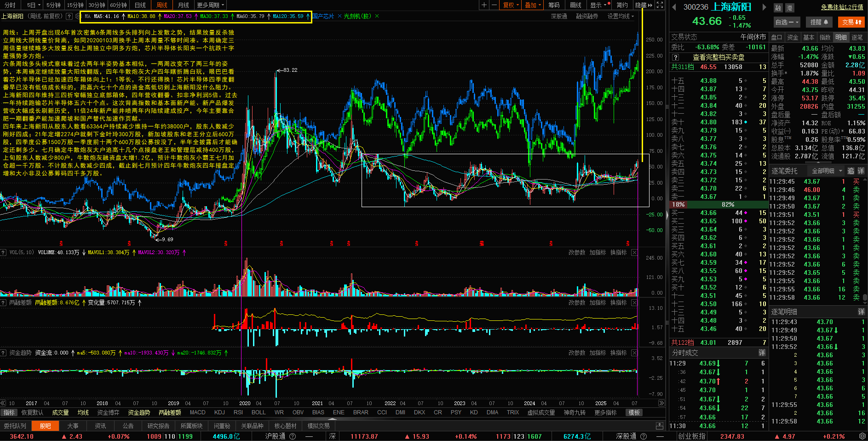Toggle RSI indicator
Screen dimensions: 868x441
tap(238, 412)
